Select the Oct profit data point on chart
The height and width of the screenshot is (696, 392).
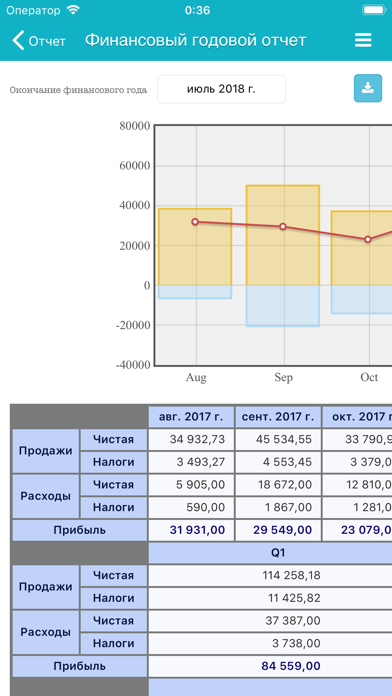[x=368, y=239]
